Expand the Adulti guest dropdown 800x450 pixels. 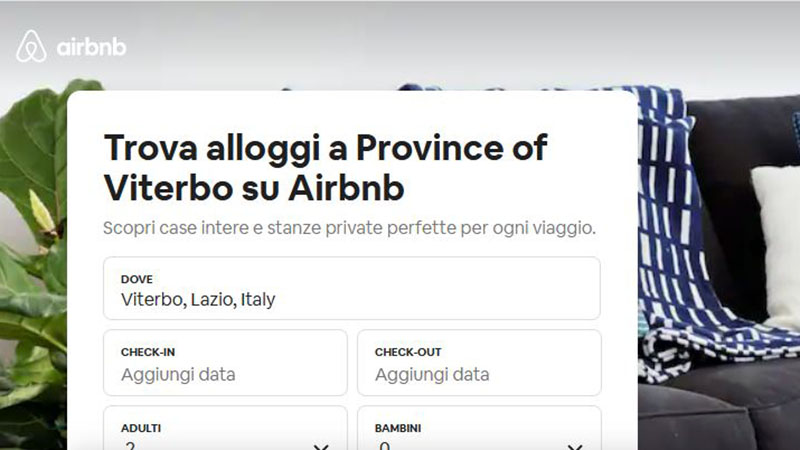(225, 432)
